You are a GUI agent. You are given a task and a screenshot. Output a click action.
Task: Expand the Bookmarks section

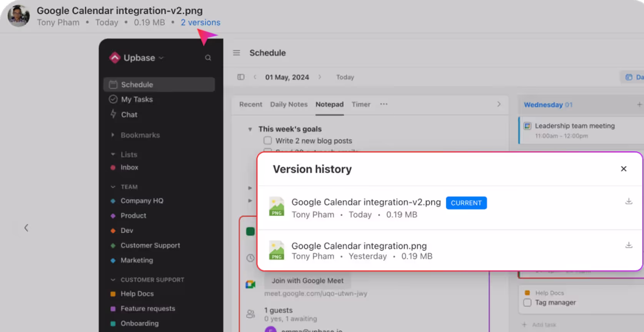coord(113,135)
